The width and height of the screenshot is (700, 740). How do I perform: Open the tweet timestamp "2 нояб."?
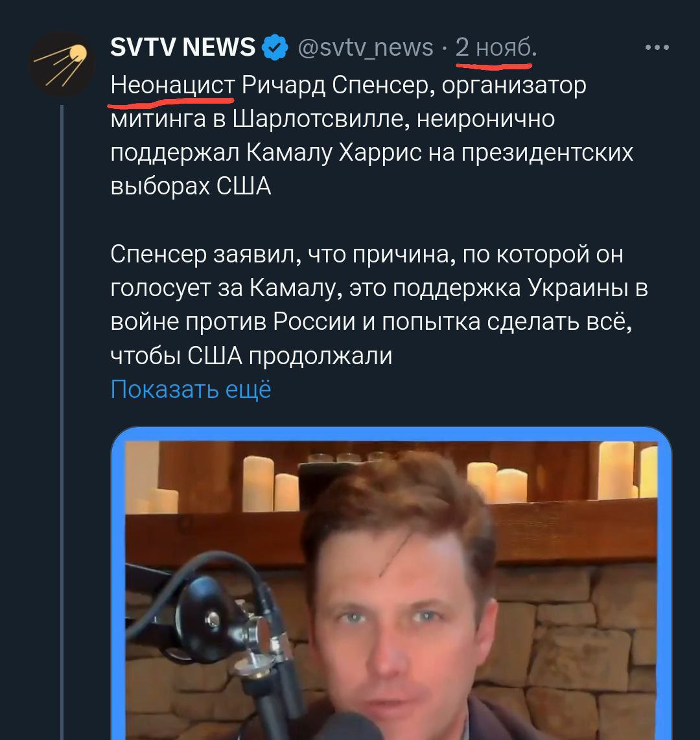[496, 47]
